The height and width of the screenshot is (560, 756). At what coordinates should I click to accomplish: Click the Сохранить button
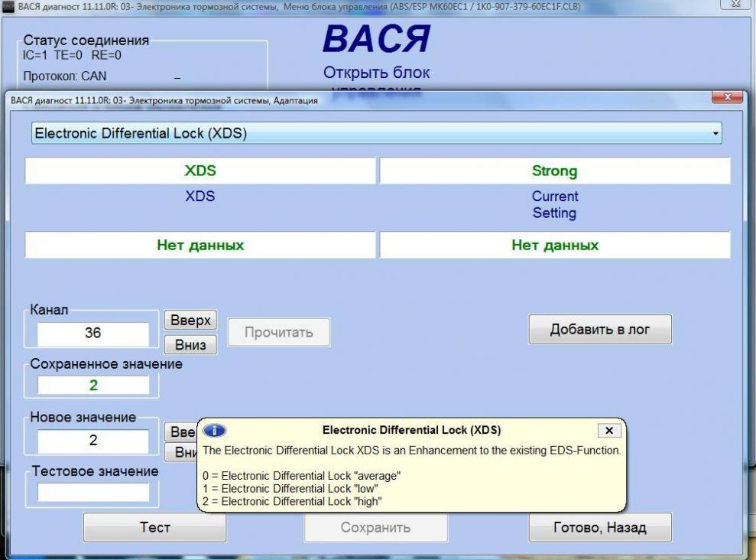(375, 527)
